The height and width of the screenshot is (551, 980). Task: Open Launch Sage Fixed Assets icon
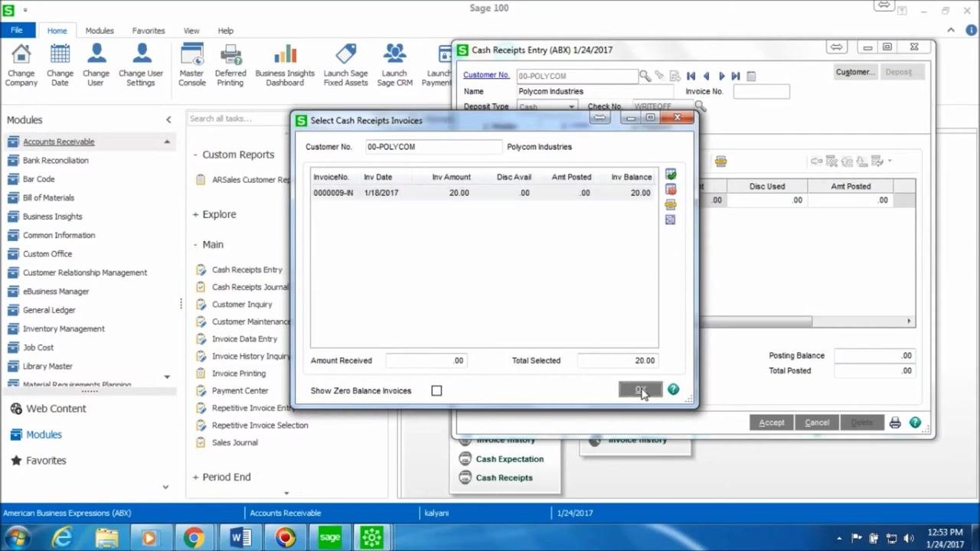tap(345, 65)
